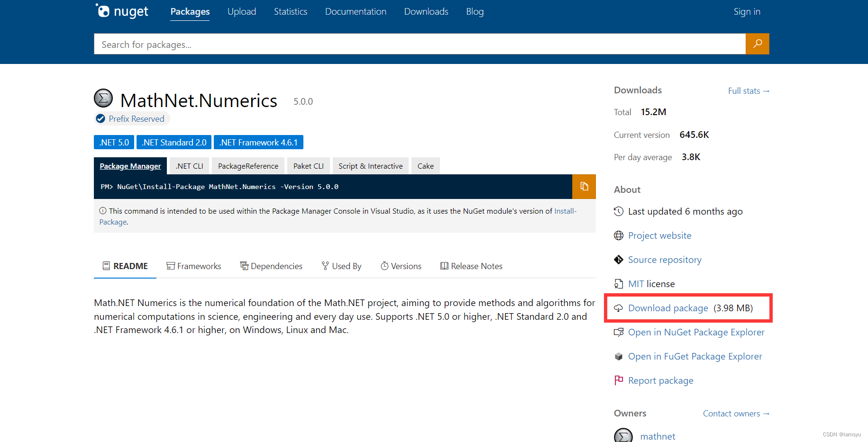Select the Cake tab

point(426,166)
